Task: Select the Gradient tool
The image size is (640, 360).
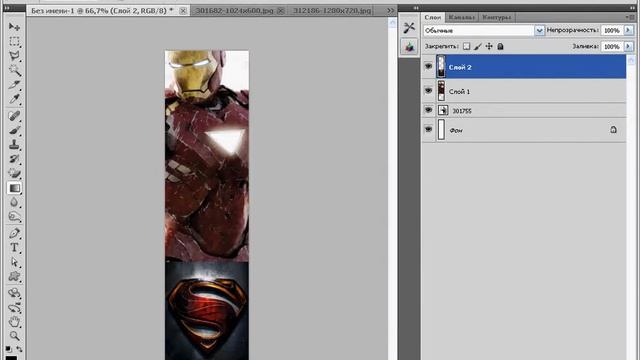Action: pos(14,188)
